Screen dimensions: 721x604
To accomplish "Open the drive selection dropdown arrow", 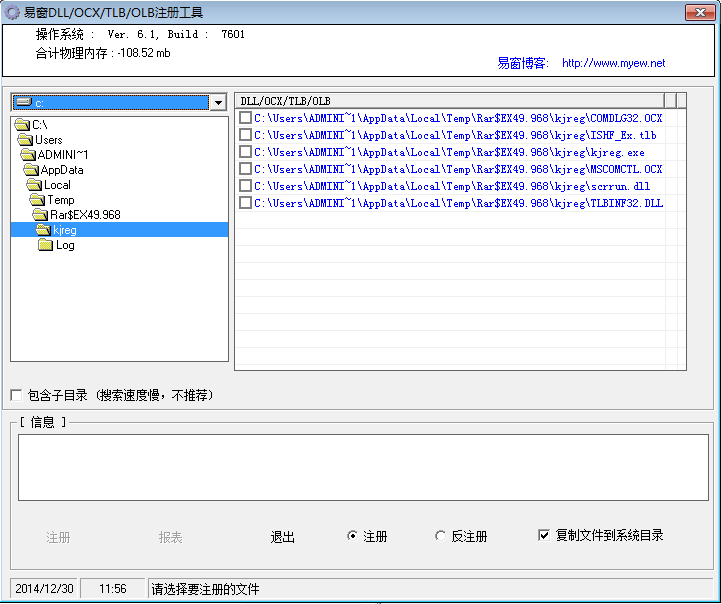I will pos(218,103).
